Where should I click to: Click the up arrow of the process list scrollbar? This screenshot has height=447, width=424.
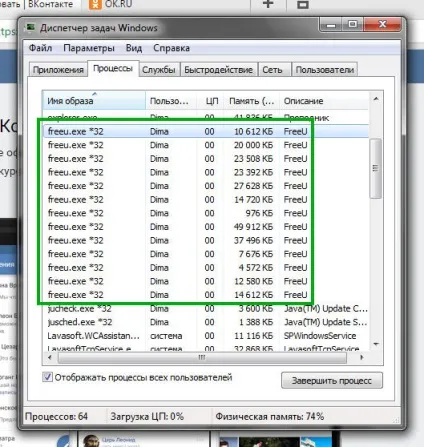(376, 99)
